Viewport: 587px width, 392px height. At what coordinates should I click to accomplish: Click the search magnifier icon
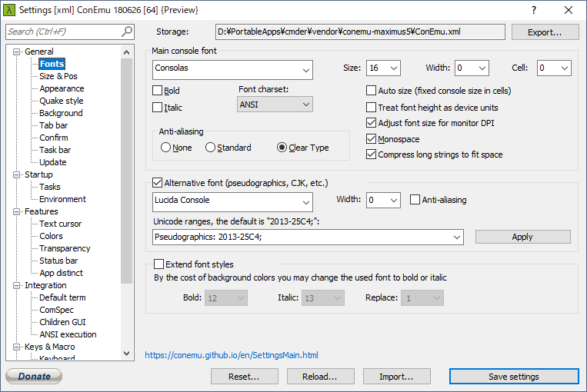point(127,32)
